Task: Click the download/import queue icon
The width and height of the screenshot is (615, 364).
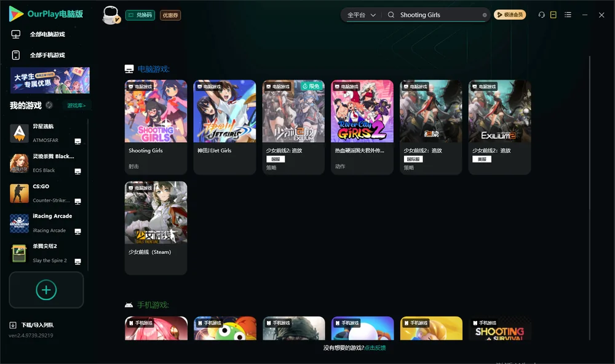Action: pos(13,325)
